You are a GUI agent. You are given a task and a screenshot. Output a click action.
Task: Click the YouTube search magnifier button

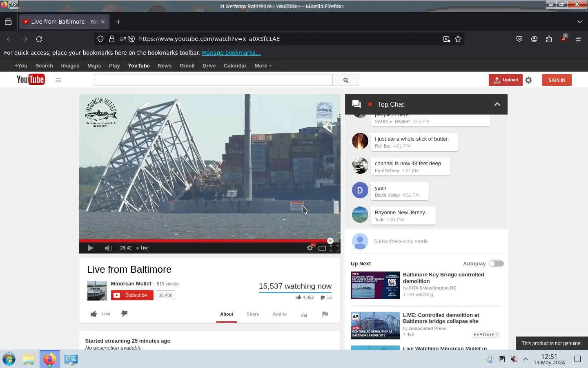pos(346,80)
